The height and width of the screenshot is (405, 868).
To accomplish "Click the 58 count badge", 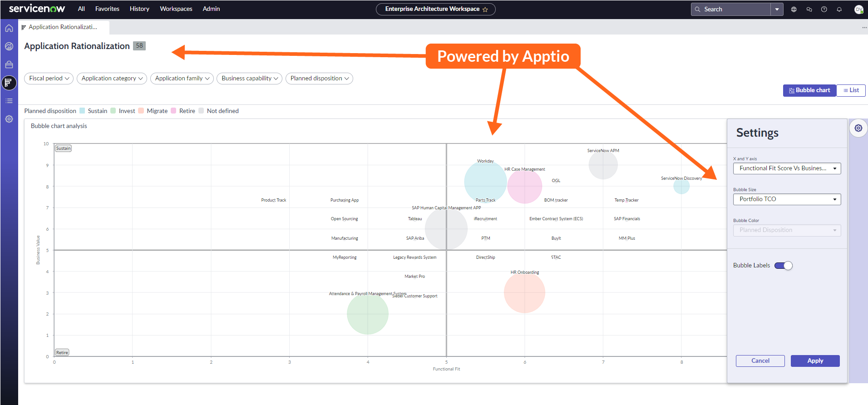I will click(x=139, y=46).
